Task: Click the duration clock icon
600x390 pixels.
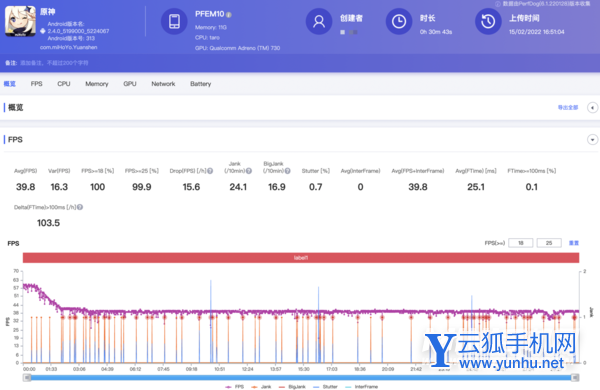Action: pyautogui.click(x=399, y=21)
